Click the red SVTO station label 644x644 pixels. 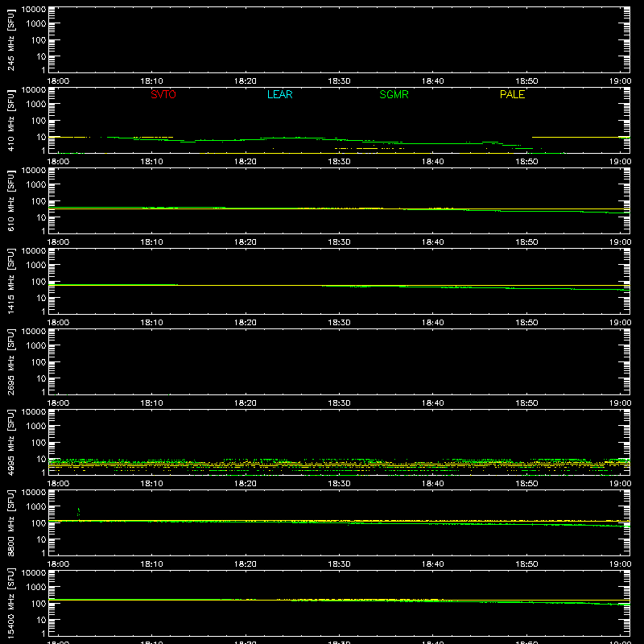point(163,94)
